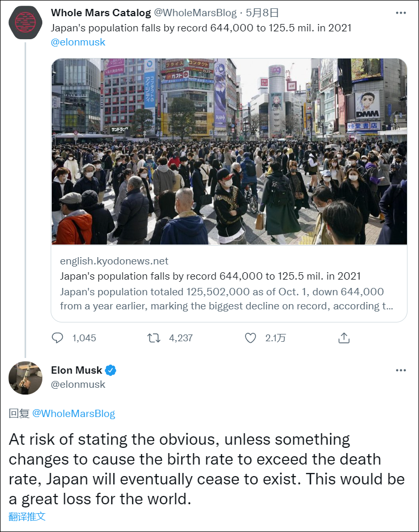This screenshot has width=419, height=532.
Task: Open more options on Whole Mars tweet
Action: [x=401, y=13]
